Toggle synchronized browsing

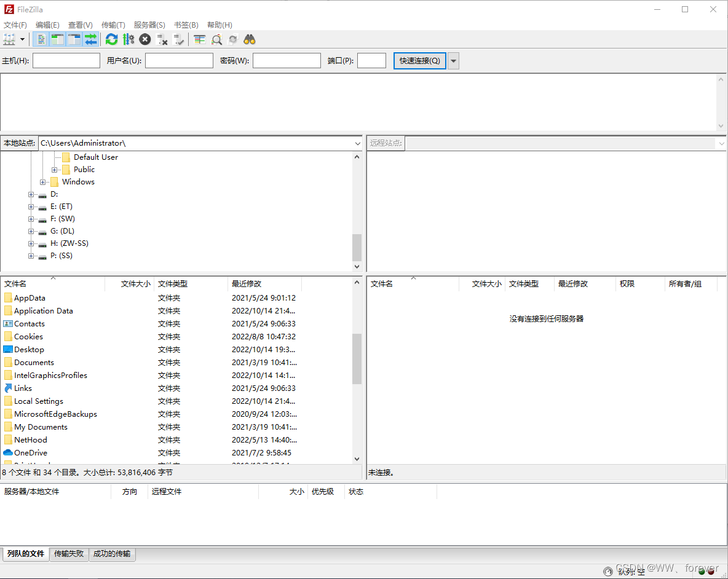[x=233, y=39]
